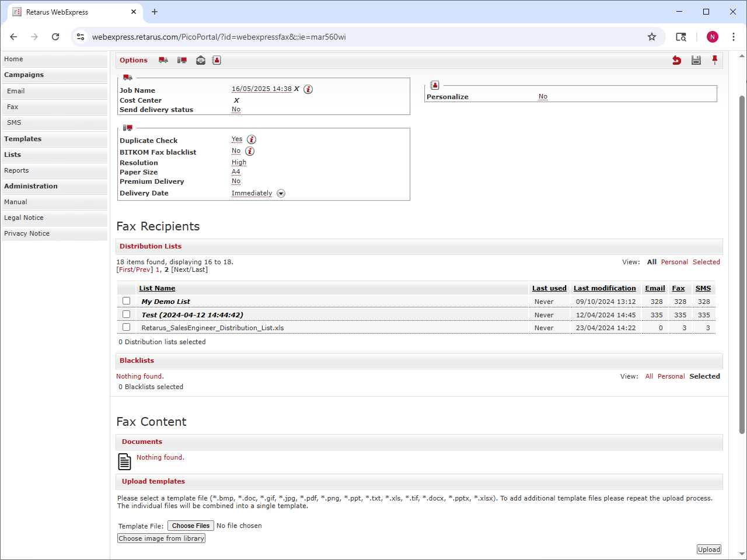This screenshot has width=747, height=560.
Task: Open Administration in the sidebar
Action: 54,186
